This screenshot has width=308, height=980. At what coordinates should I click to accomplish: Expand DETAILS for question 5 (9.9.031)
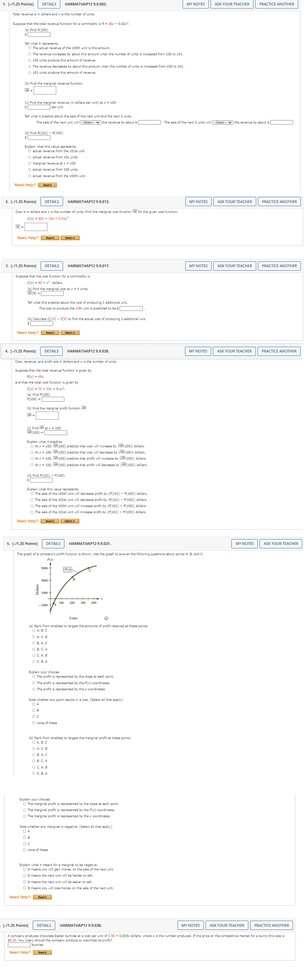point(53,544)
